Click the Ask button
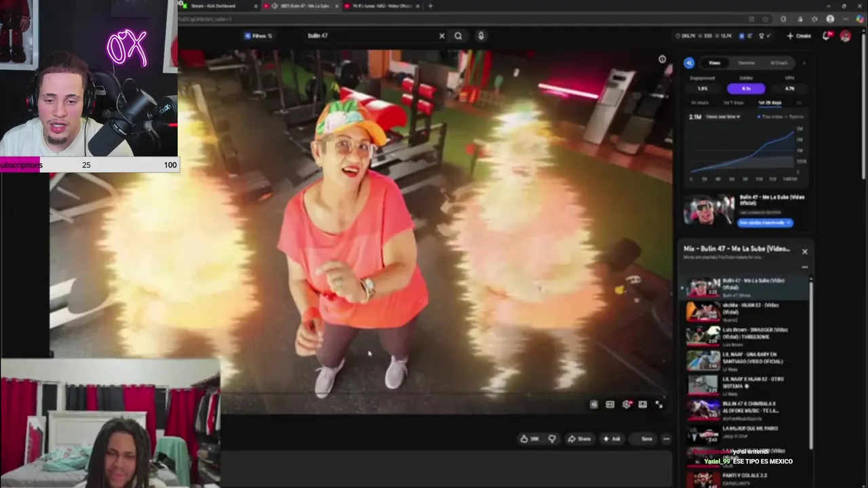The image size is (868, 488). pyautogui.click(x=612, y=439)
